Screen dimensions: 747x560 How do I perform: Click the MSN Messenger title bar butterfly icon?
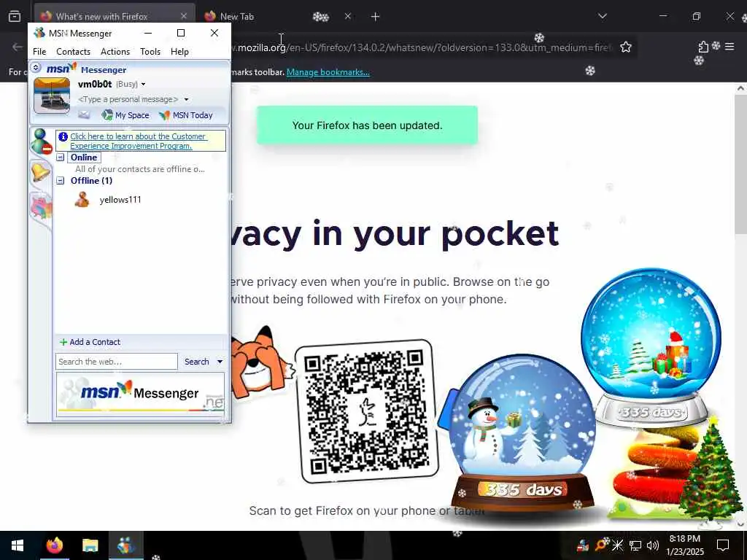click(39, 33)
